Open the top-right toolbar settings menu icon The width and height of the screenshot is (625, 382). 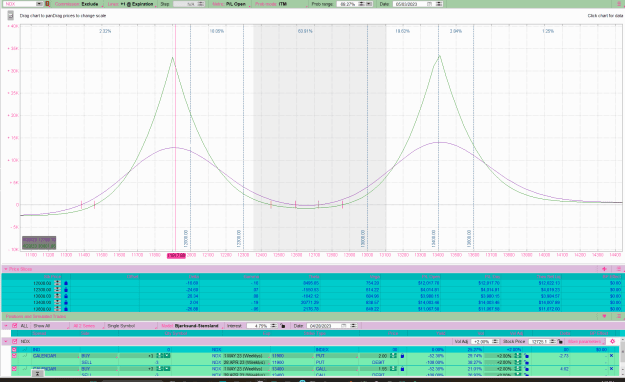click(618, 4)
